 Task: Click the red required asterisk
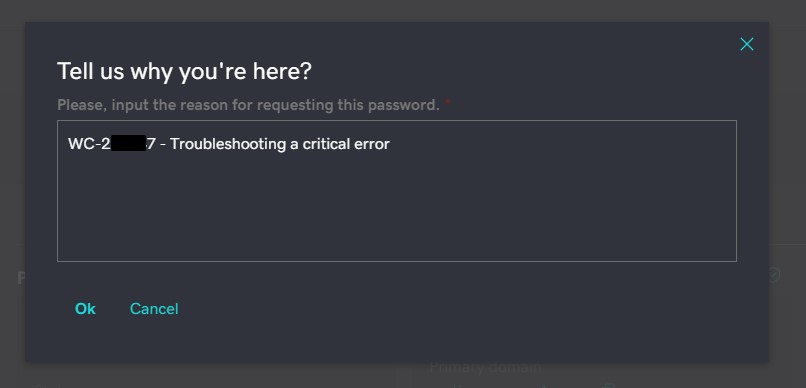tap(447, 103)
